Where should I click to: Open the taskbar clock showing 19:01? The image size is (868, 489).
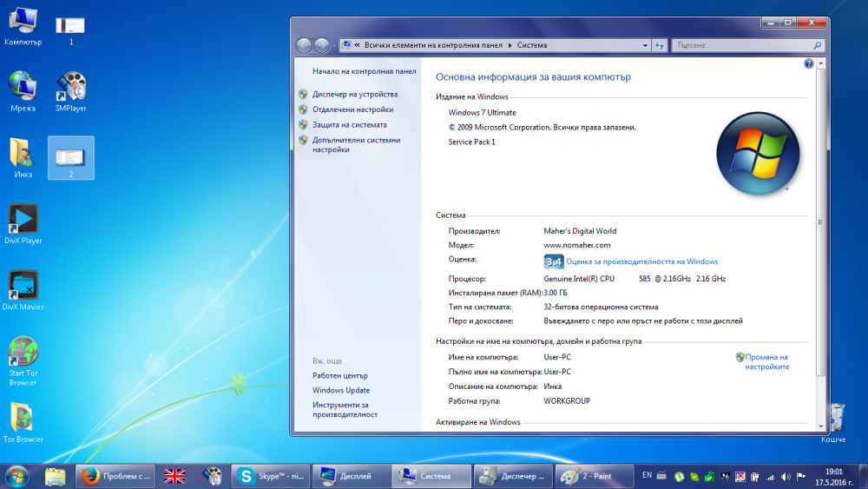(x=833, y=477)
